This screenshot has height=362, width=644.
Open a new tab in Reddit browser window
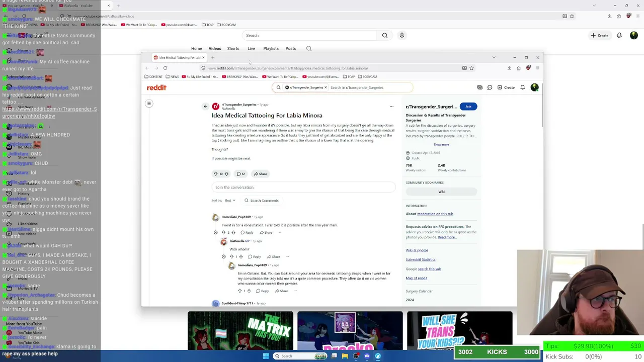[x=213, y=57]
